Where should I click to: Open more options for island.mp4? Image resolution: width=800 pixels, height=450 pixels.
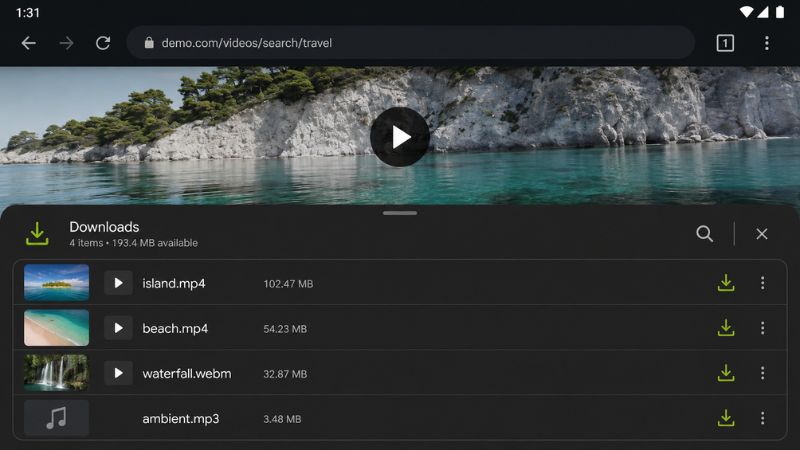(x=762, y=283)
